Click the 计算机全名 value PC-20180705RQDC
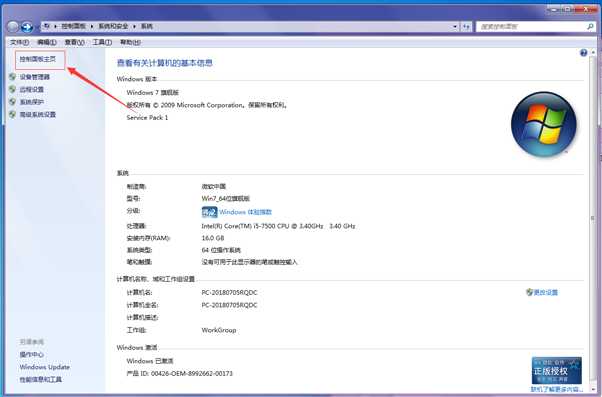 tap(230, 305)
